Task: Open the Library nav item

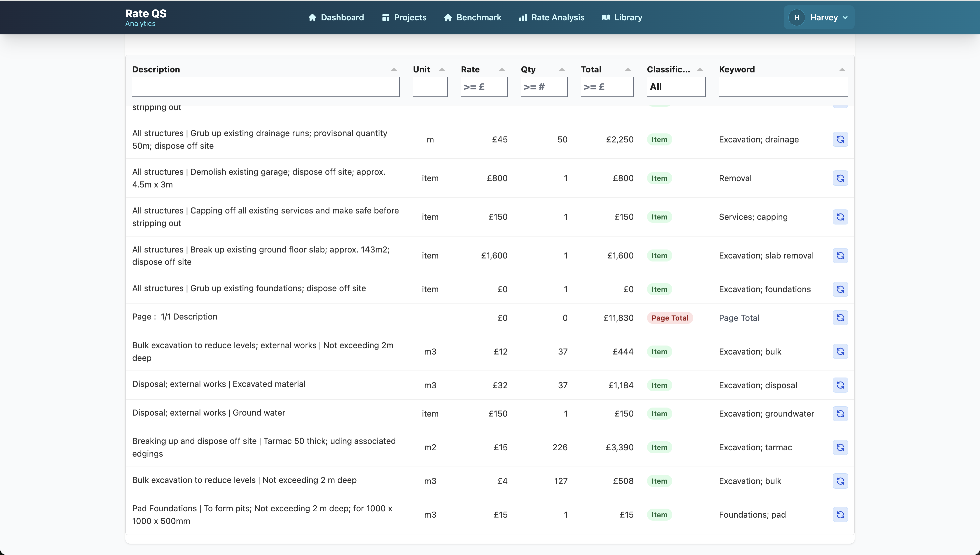Action: 622,18
